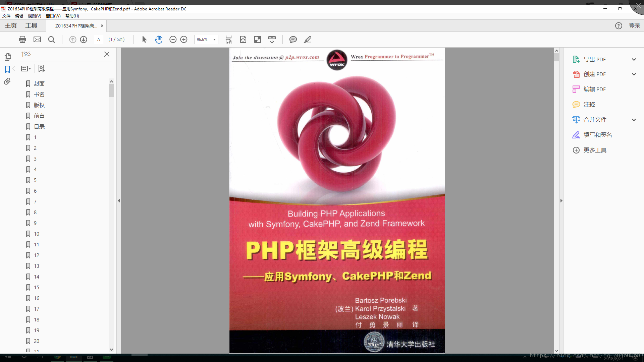This screenshot has height=362, width=644.
Task: Select the comment speech-bubble icon
Action: coord(293,39)
